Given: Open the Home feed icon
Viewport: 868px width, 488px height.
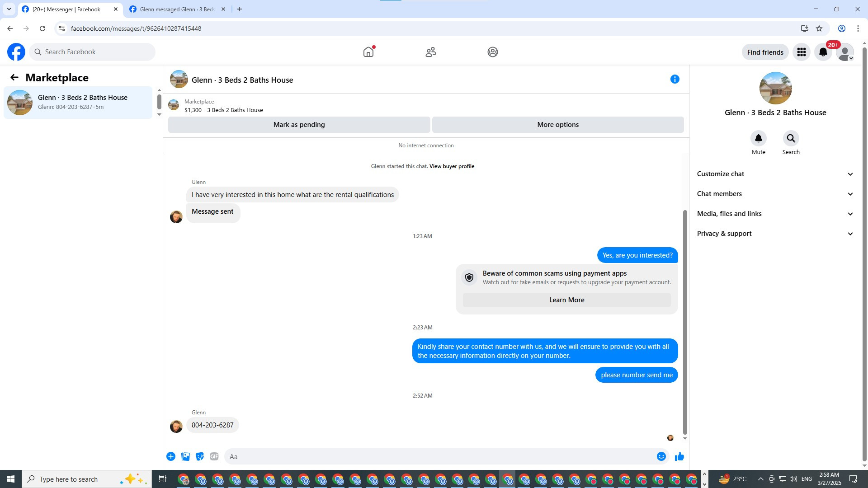Looking at the screenshot, I should 368,52.
